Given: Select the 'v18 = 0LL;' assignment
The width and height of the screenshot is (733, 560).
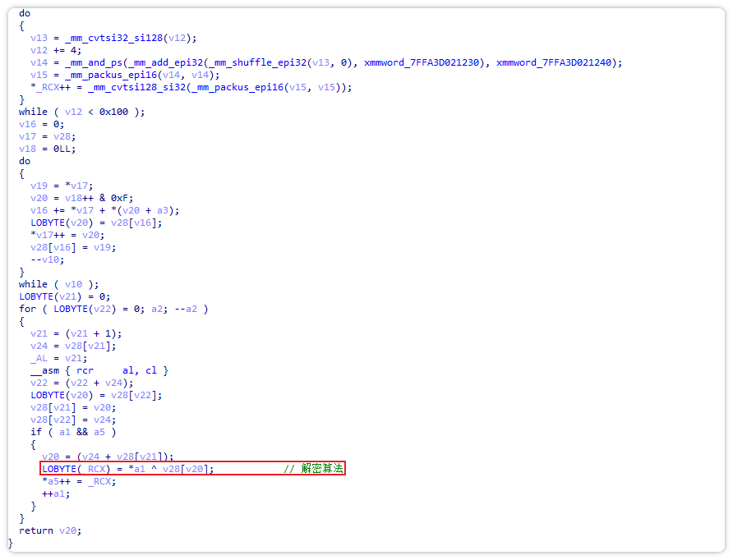Looking at the screenshot, I should click(x=47, y=149).
